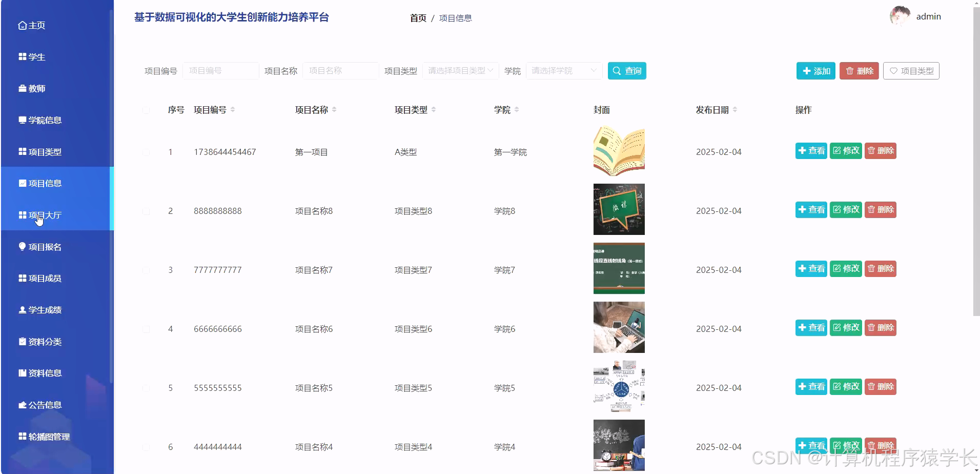Select 项目类型 in the sidebar
Image resolution: width=980 pixels, height=474 pixels.
pos(40,152)
